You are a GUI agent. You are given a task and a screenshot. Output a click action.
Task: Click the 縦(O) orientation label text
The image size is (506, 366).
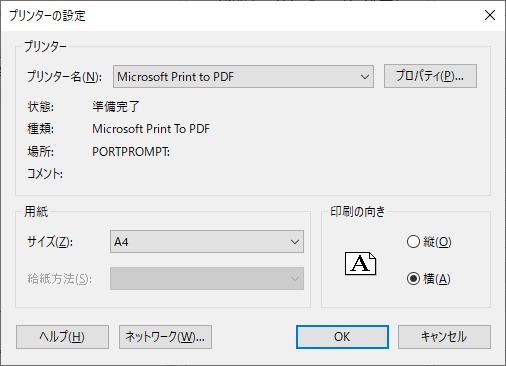pos(437,242)
